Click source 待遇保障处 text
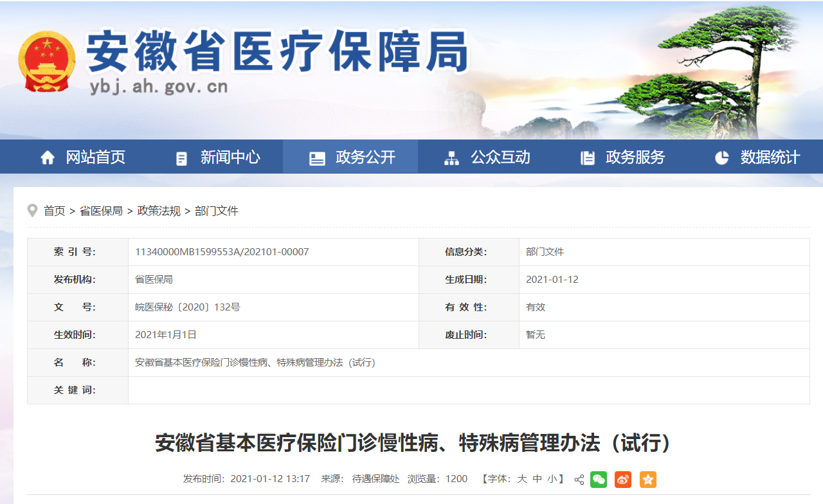The image size is (823, 504). [x=375, y=479]
